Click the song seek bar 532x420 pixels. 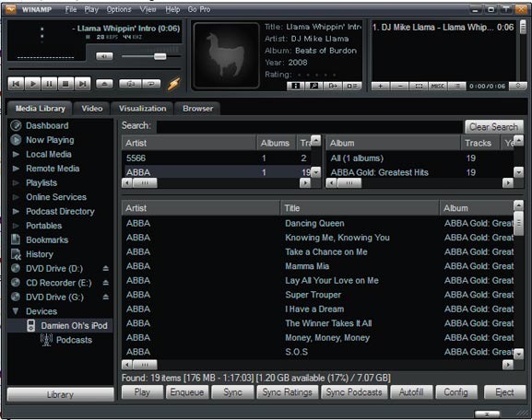click(x=94, y=69)
